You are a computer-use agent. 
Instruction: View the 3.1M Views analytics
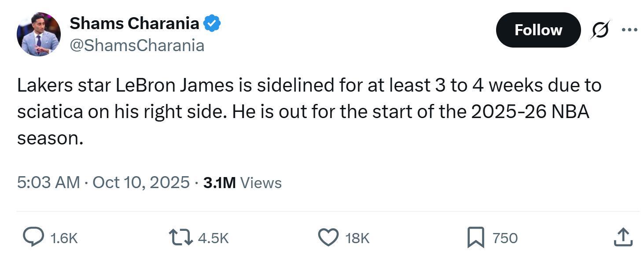click(242, 182)
